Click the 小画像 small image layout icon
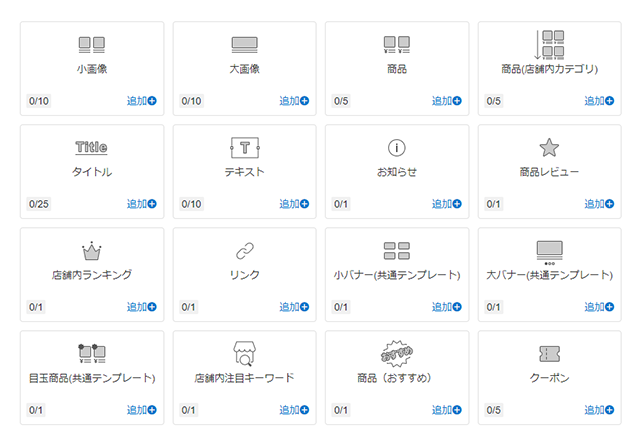Viewport: 640px width, 442px height. [91, 45]
